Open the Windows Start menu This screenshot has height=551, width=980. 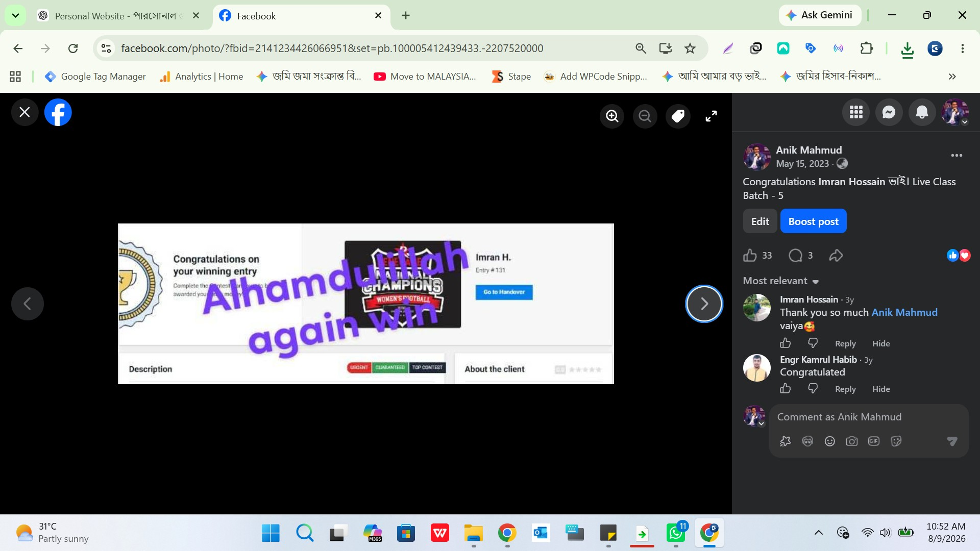point(271,533)
